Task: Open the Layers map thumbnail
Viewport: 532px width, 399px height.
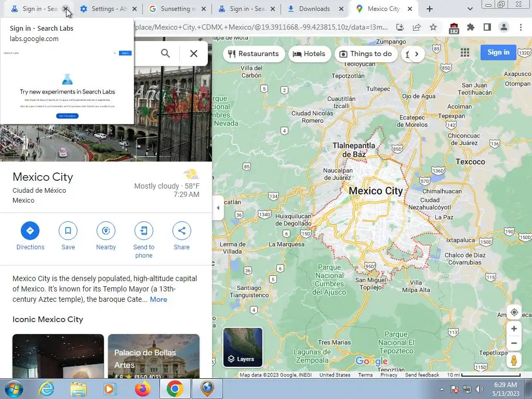Action: point(243,348)
